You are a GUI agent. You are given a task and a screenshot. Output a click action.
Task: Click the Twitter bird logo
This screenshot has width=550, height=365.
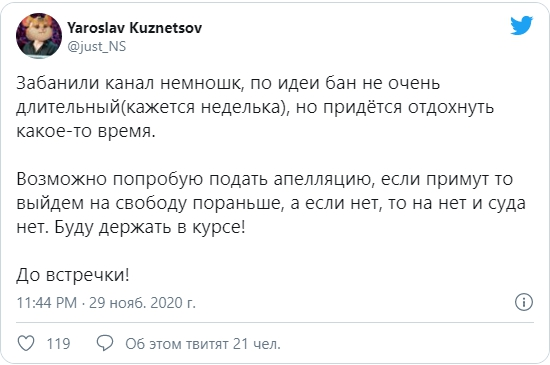pos(521,25)
